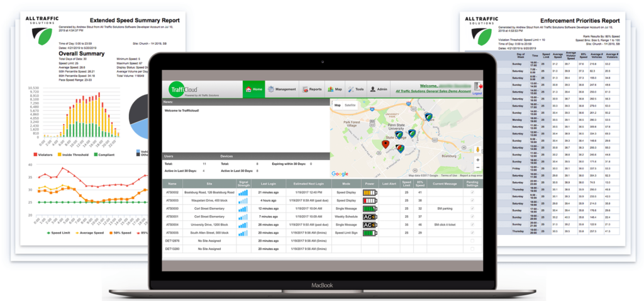
Task: Click Speed Limit Sign mode for ATS0005
Action: click(x=347, y=233)
